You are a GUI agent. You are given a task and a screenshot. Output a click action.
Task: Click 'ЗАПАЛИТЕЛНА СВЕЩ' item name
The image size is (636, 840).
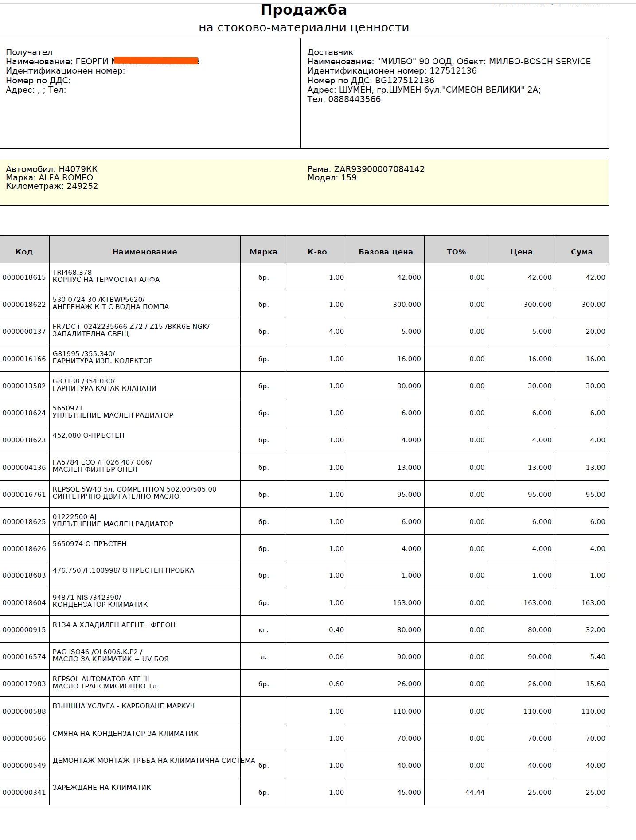point(90,334)
